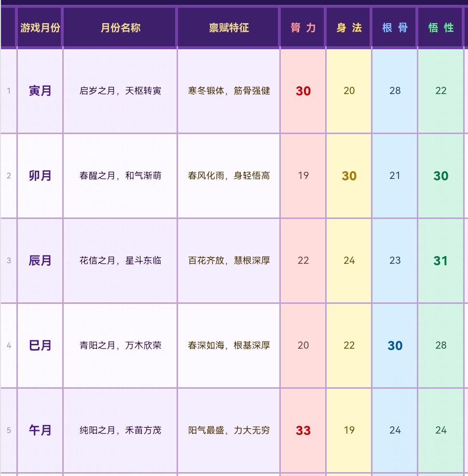Click the 膂力 column header

pyautogui.click(x=303, y=27)
